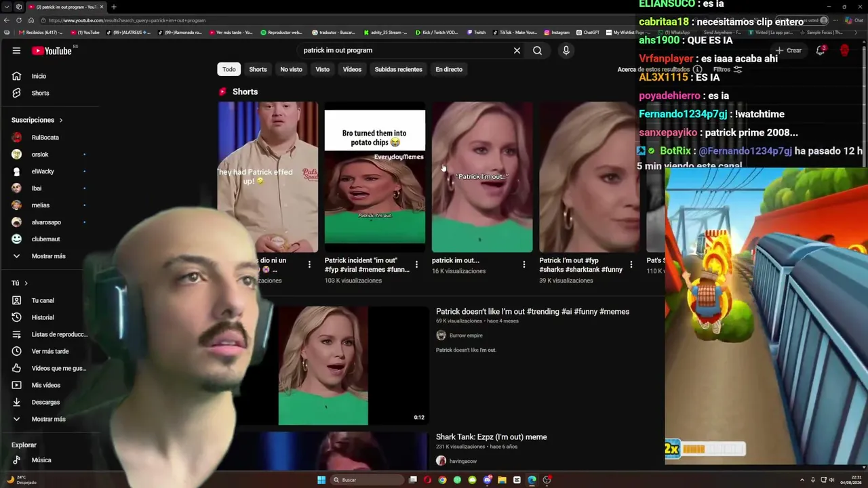Open the Burrow empire channel link
The image size is (868, 488).
[x=466, y=335]
